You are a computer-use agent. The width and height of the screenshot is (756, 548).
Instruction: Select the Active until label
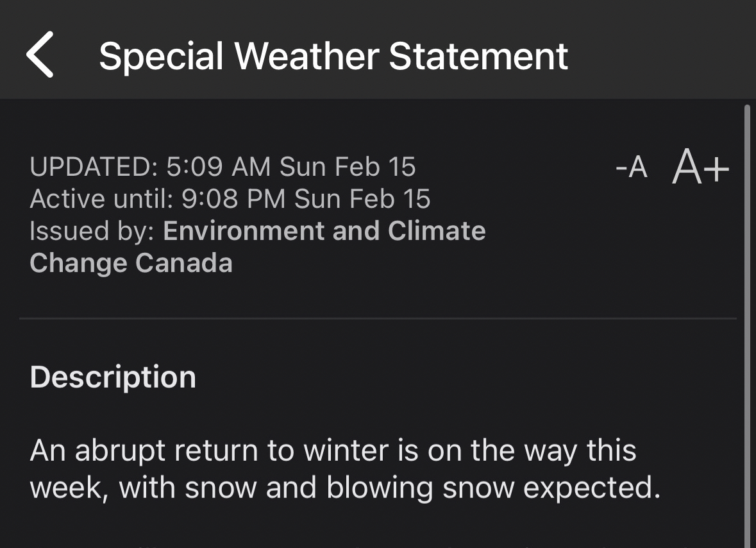101,199
